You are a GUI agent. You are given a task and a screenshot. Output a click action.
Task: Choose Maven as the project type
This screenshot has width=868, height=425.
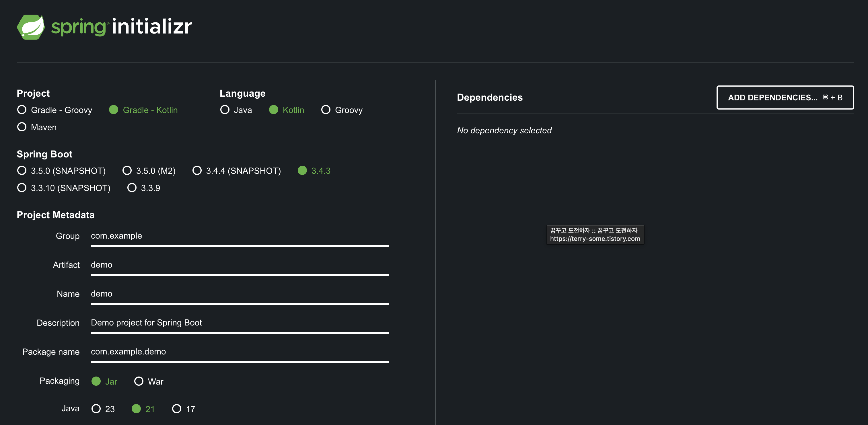pos(22,127)
